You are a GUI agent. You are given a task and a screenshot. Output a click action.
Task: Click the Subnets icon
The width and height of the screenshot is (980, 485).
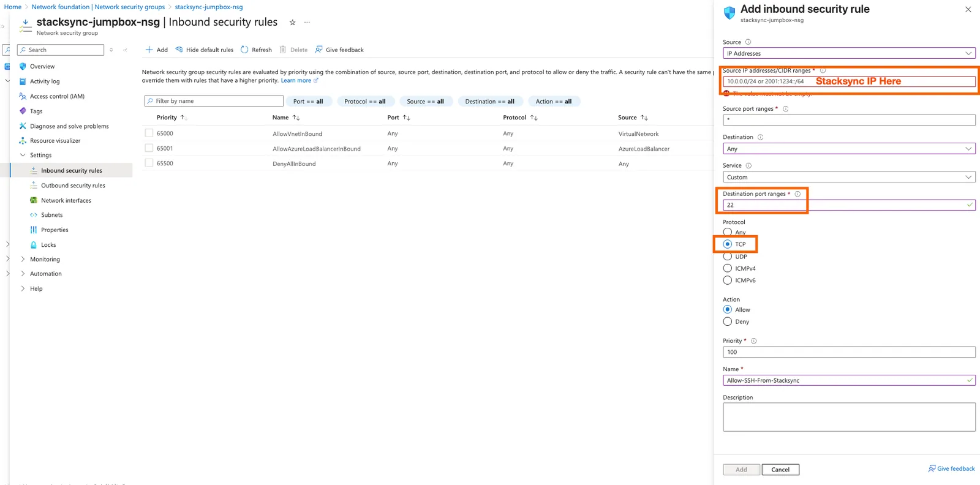[34, 215]
